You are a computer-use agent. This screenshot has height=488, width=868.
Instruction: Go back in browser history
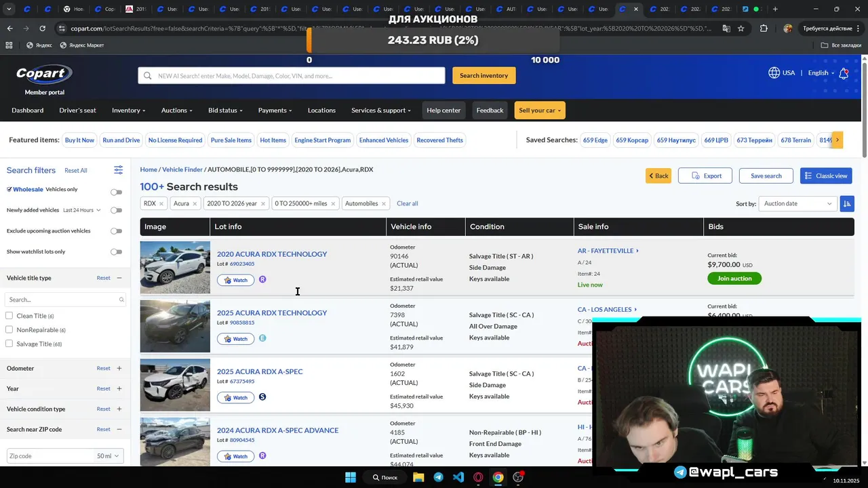9,28
